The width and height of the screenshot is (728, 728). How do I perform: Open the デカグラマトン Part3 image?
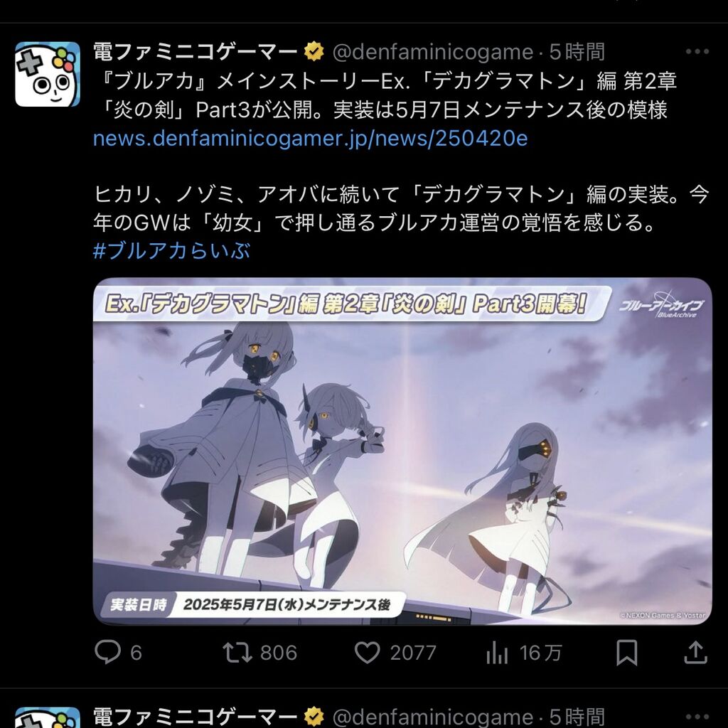click(x=402, y=451)
